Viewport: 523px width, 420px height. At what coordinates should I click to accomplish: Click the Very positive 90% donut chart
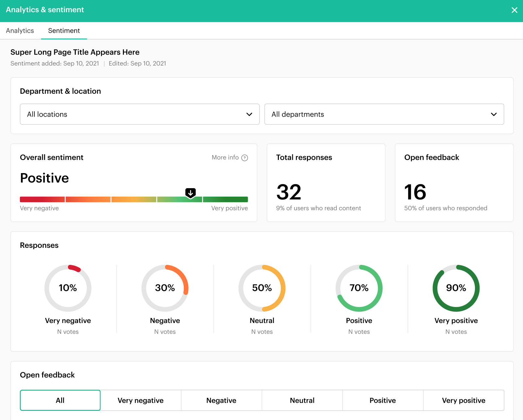[456, 288]
